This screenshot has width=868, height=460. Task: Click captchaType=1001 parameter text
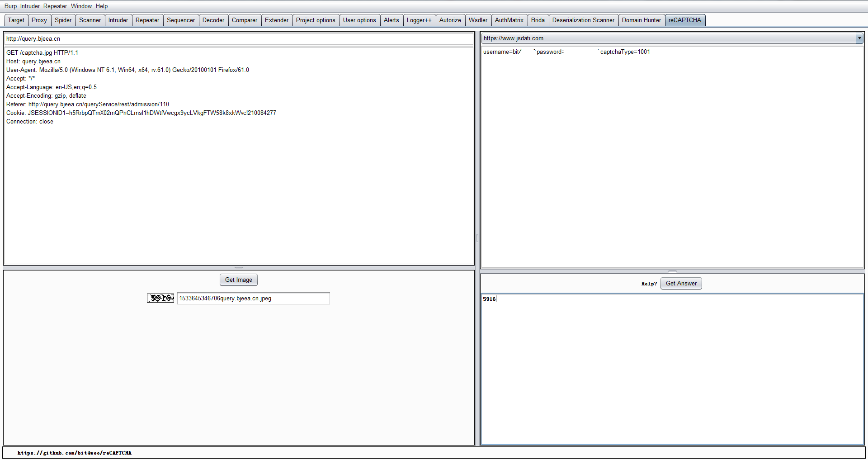tap(625, 52)
